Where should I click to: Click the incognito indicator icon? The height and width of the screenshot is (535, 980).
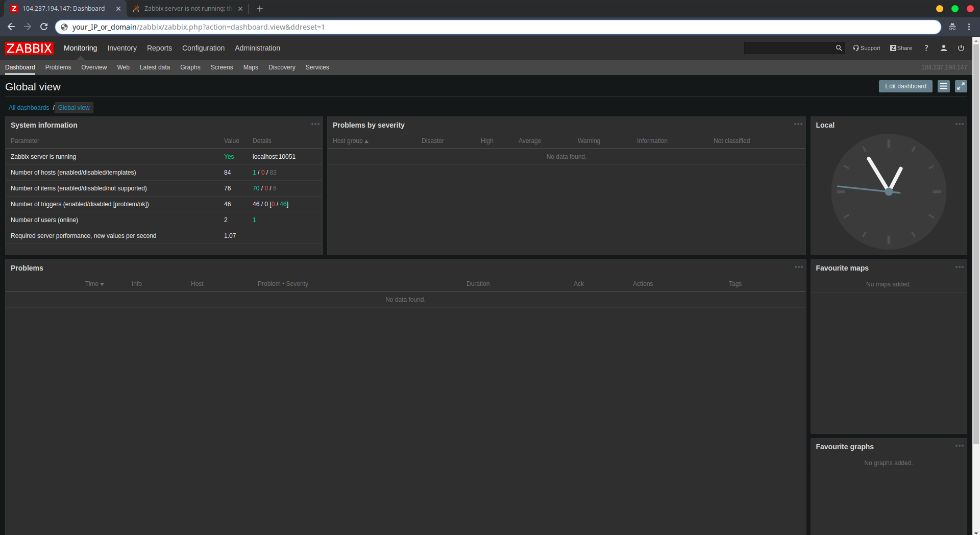pyautogui.click(x=952, y=27)
